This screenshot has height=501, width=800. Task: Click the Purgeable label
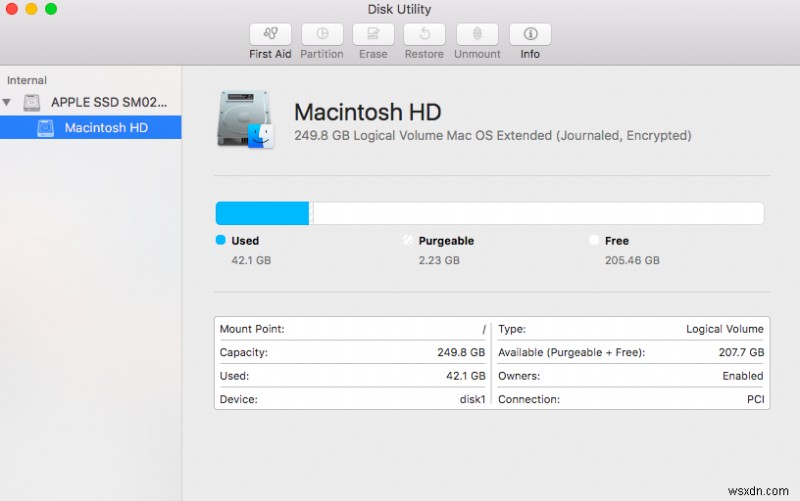pyautogui.click(x=446, y=241)
